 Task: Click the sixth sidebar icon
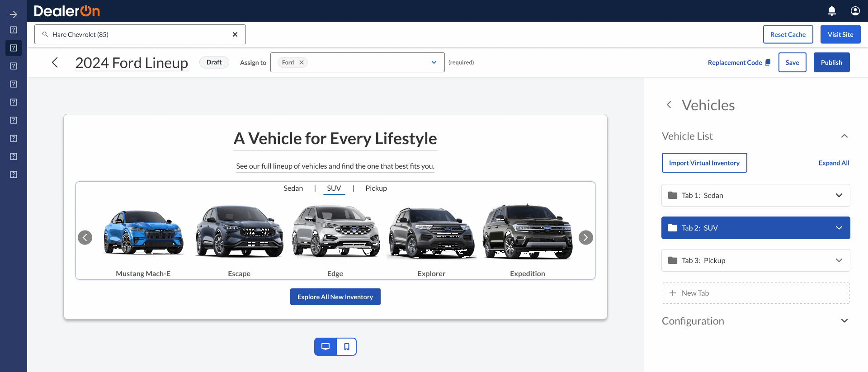[14, 120]
